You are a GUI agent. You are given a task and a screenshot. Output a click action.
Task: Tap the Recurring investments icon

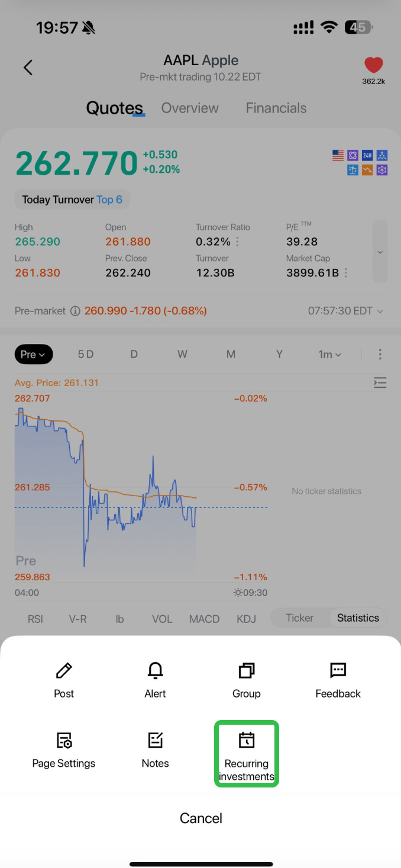pos(246,741)
